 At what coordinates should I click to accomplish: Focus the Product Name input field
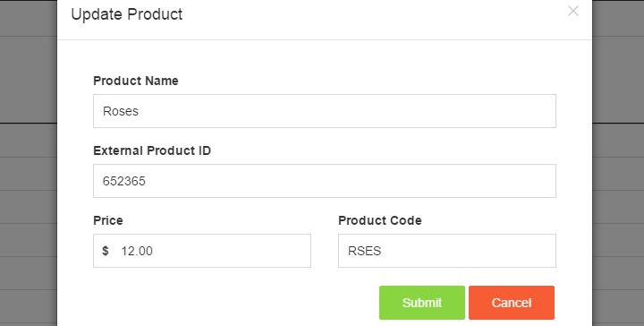[325, 111]
